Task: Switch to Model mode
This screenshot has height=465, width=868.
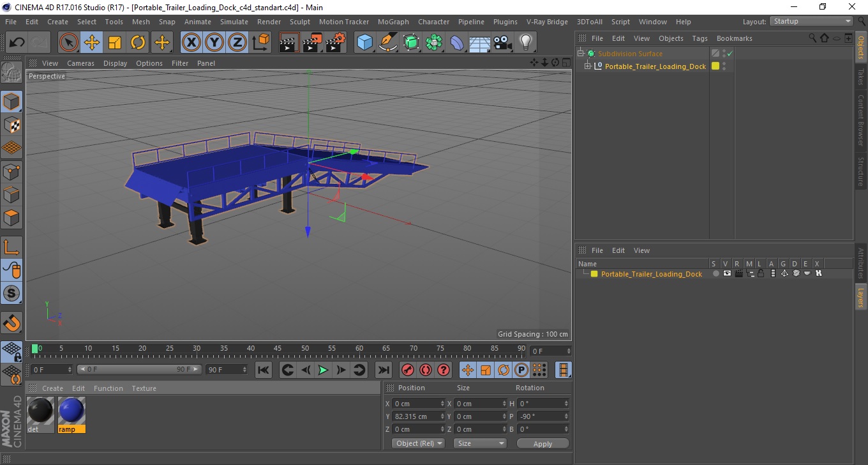Action: pos(11,102)
